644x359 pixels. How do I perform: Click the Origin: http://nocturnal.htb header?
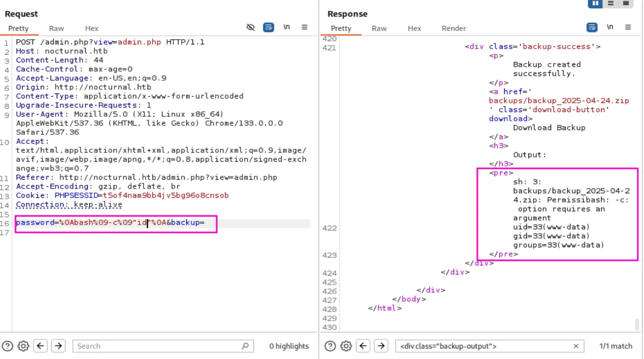click(x=84, y=87)
